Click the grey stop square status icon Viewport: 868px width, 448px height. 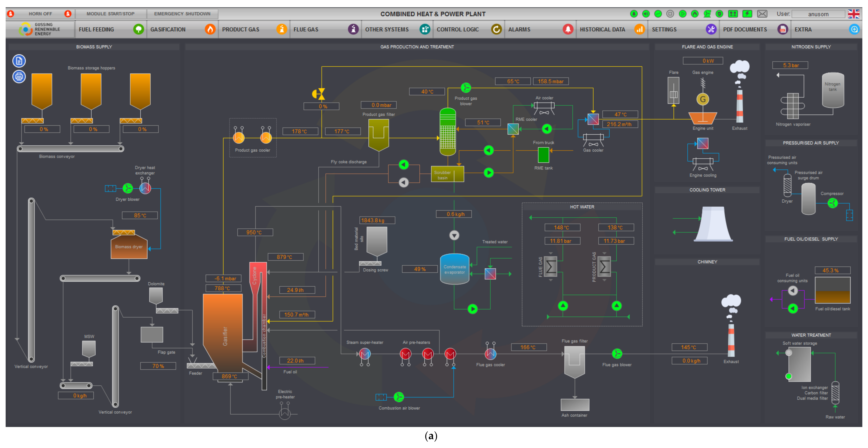tap(670, 14)
